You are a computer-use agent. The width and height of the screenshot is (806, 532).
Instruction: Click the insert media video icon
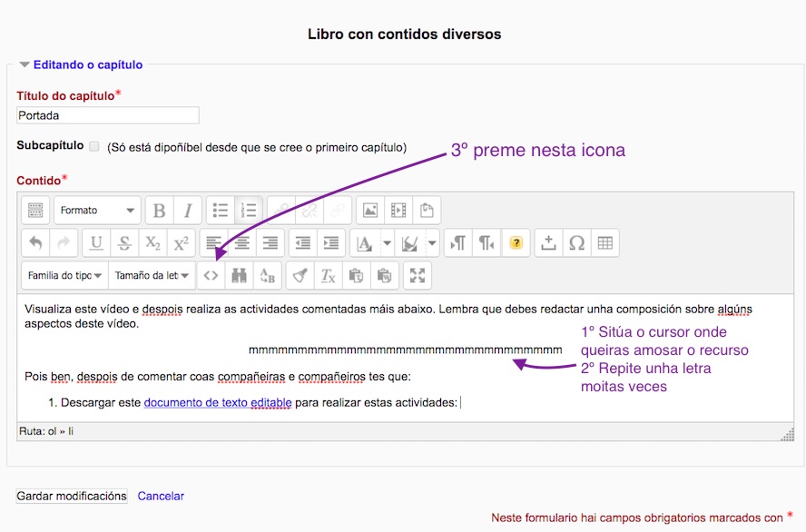point(398,211)
